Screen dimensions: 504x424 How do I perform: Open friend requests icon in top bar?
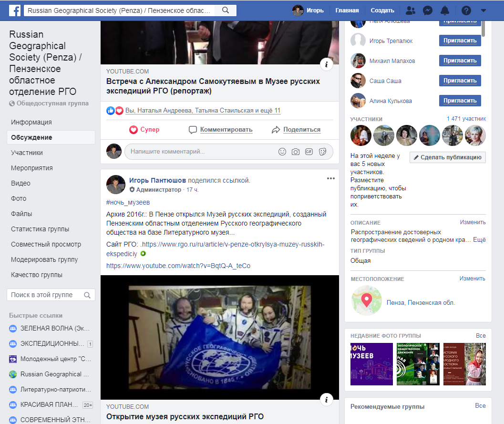click(x=411, y=10)
